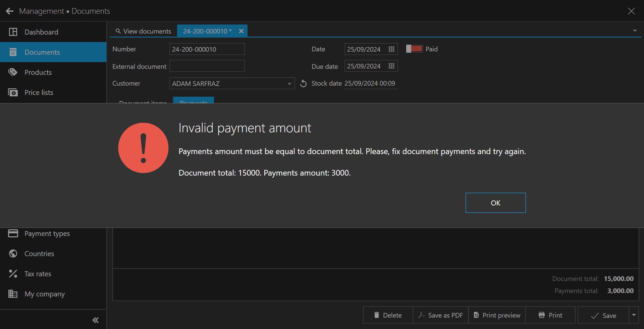Open Payment types from sidebar
The height and width of the screenshot is (329, 644).
point(47,234)
